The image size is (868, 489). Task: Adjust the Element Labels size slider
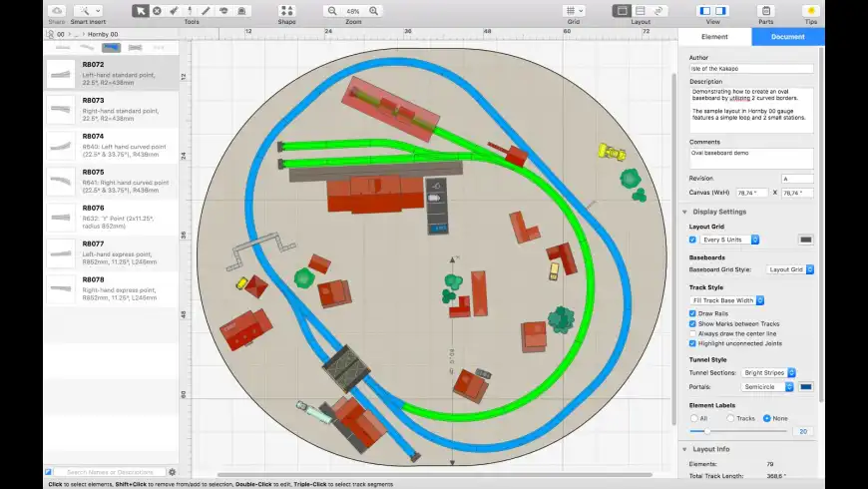pyautogui.click(x=707, y=431)
